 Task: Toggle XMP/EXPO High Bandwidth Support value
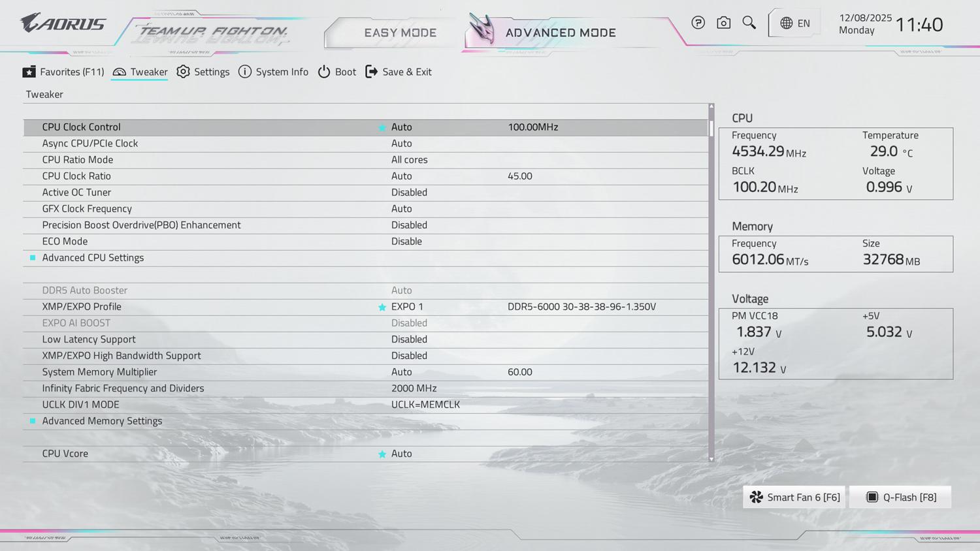(409, 355)
